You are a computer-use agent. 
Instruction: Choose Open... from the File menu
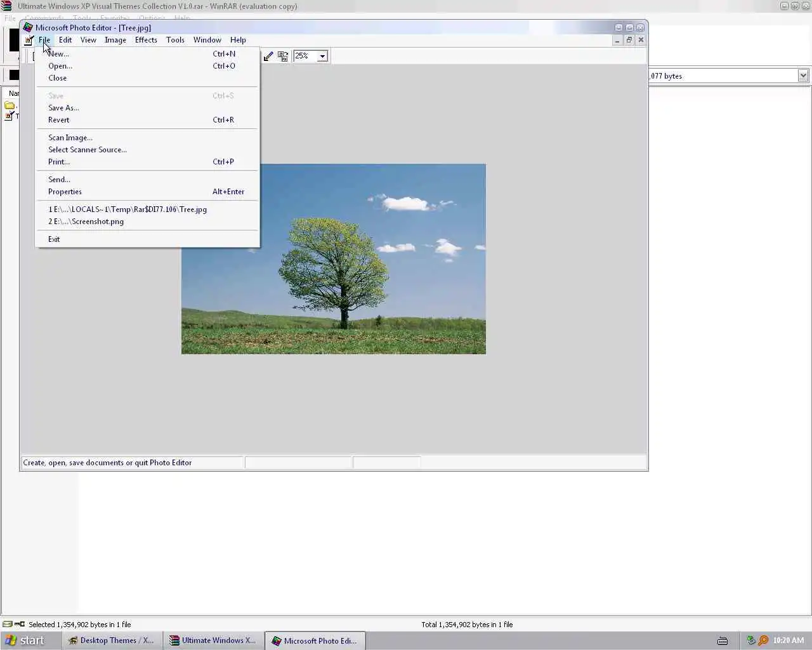click(147, 66)
